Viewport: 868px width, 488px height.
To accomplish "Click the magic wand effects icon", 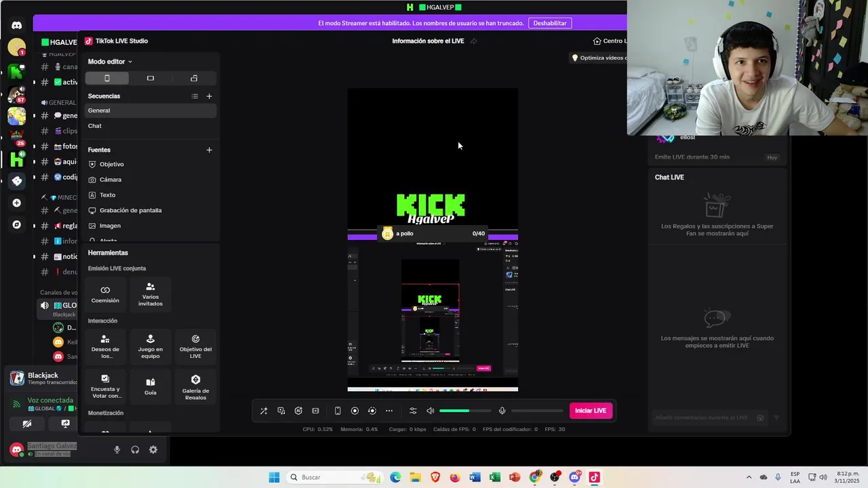I will tap(264, 411).
